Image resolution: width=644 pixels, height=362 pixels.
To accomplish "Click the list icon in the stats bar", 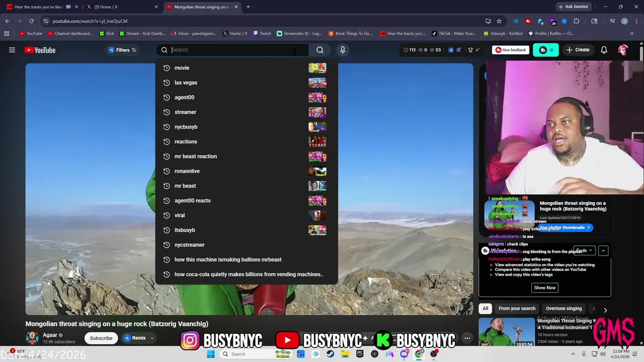I will click(458, 50).
